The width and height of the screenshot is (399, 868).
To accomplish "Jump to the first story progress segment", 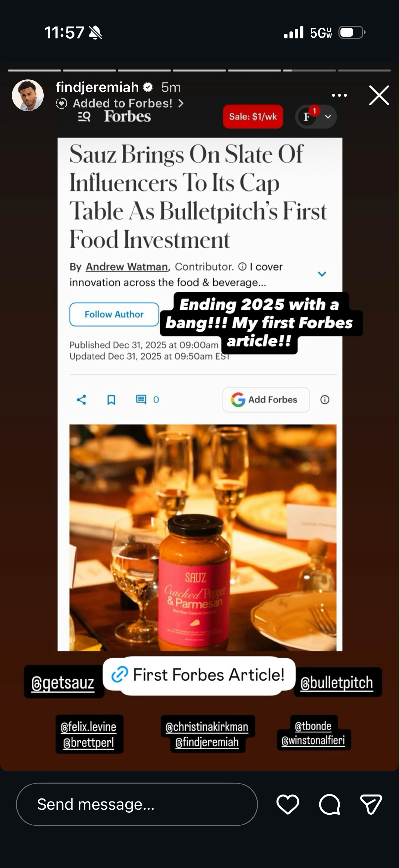I will tap(34, 71).
